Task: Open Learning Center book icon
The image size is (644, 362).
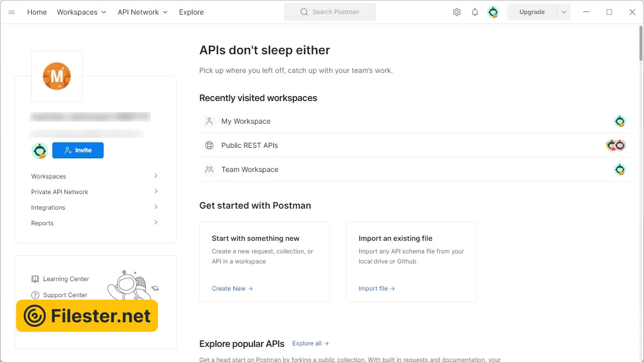Action: pos(35,279)
